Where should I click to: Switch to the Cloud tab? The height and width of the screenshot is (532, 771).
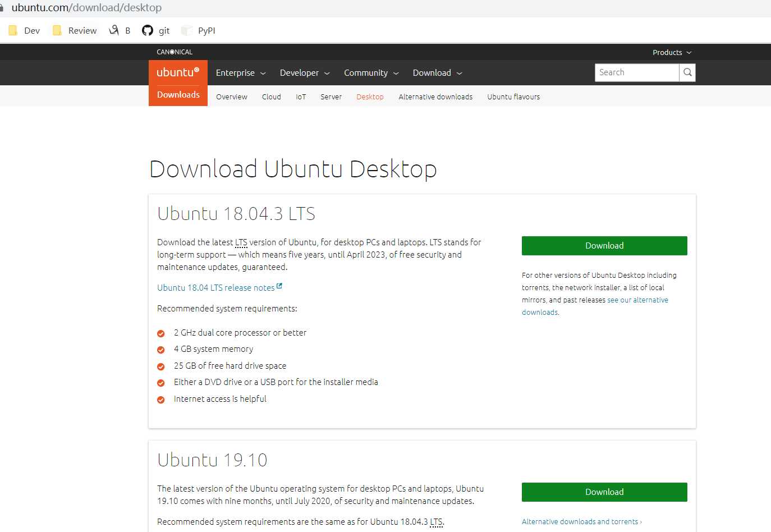coord(272,97)
